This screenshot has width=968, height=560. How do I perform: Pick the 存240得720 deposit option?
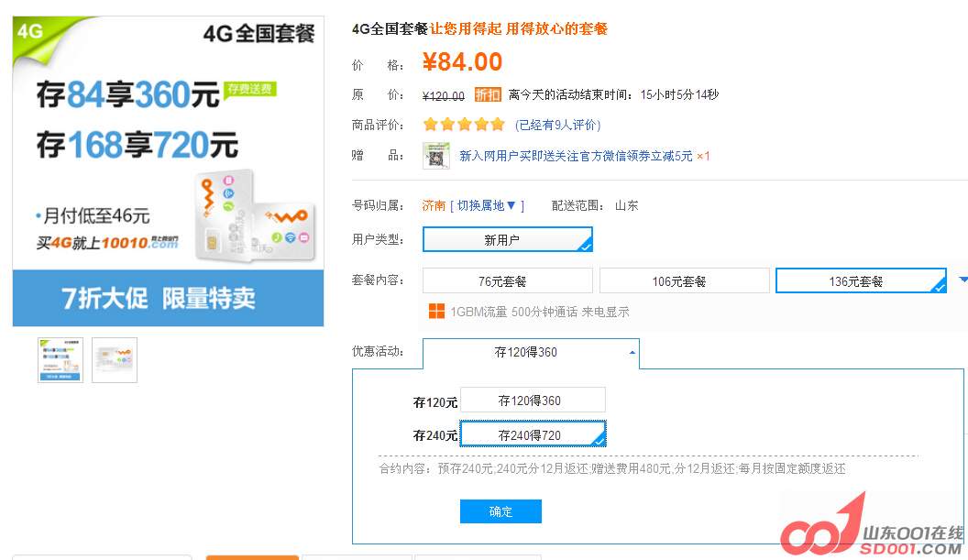(532, 434)
